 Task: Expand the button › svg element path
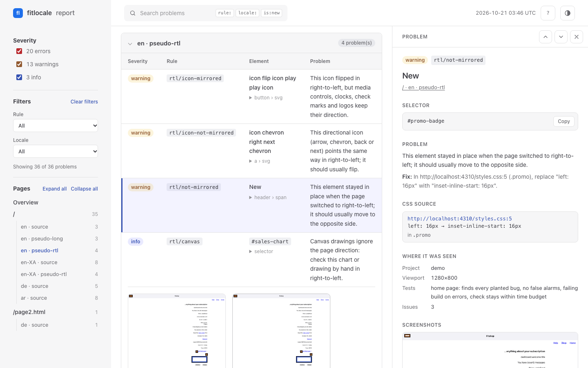pyautogui.click(x=266, y=98)
